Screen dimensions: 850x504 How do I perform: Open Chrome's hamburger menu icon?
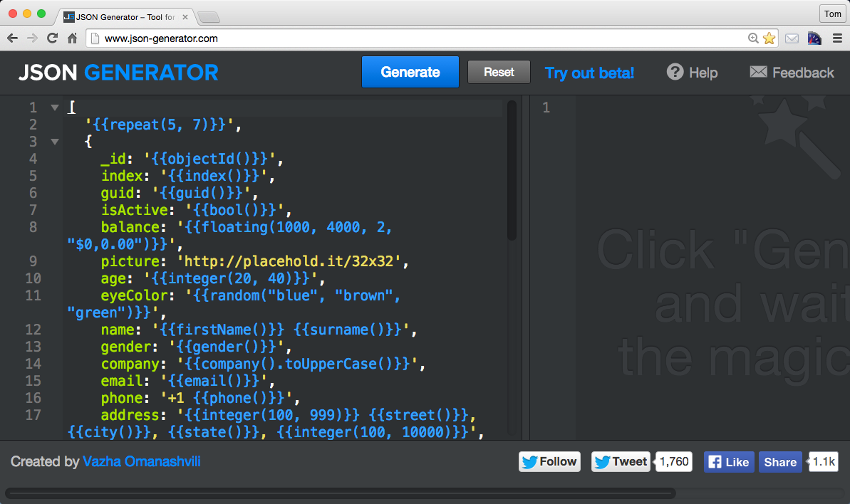pos(836,38)
